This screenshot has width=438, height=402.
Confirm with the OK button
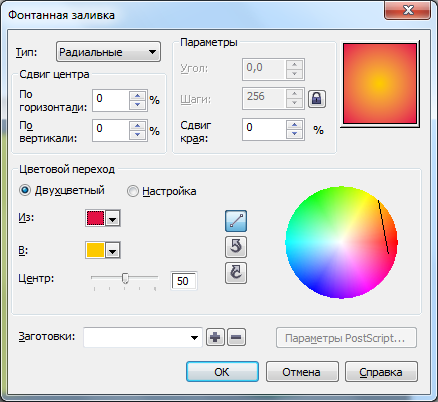point(222,372)
